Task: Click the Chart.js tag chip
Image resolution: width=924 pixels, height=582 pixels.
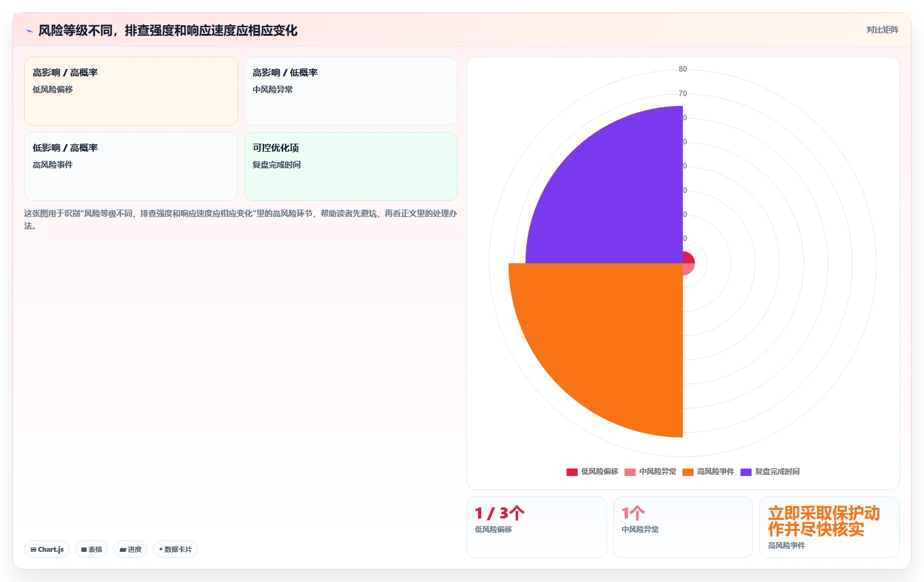Action: tap(47, 549)
